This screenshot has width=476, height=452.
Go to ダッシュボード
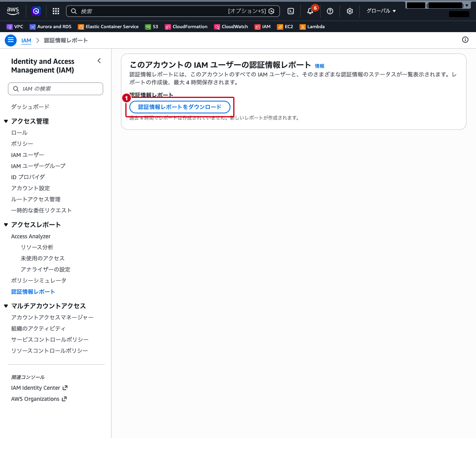pos(30,107)
